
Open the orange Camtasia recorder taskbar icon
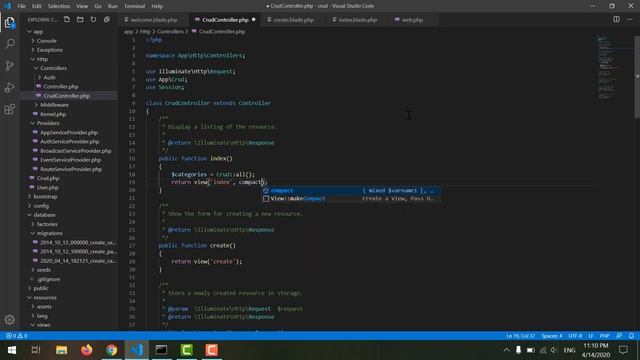(211, 350)
